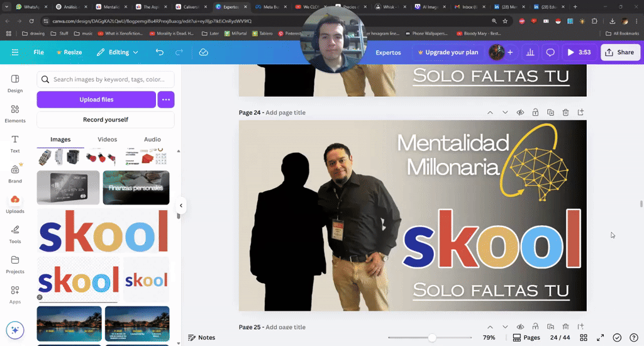Toggle the Pages thumbnail view
Viewport: 644px width, 346px height.
(526, 337)
